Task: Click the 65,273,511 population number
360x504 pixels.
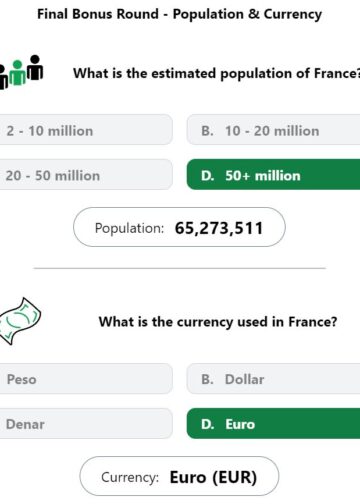Action: point(219,228)
